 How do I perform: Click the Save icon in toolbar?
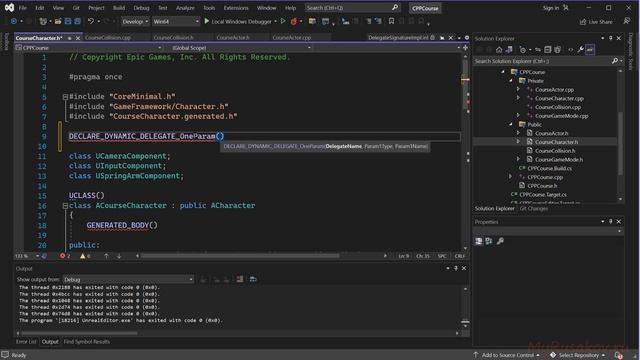tap(68, 21)
